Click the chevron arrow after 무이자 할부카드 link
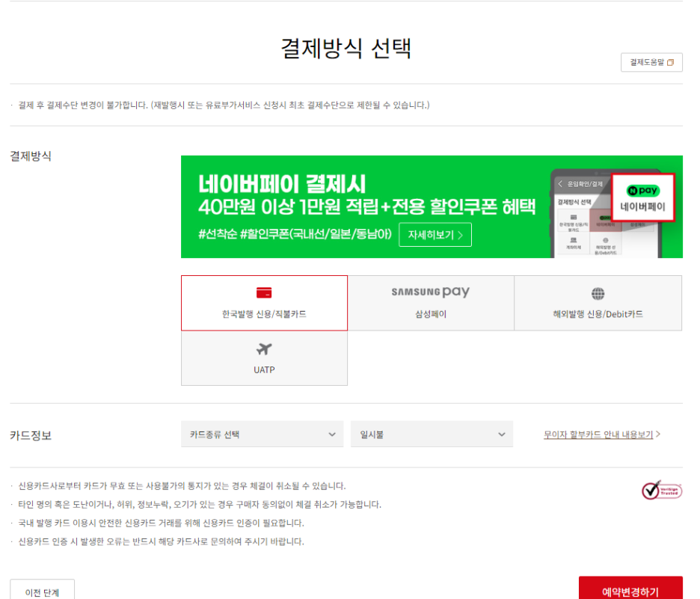The image size is (700, 599). point(658,434)
